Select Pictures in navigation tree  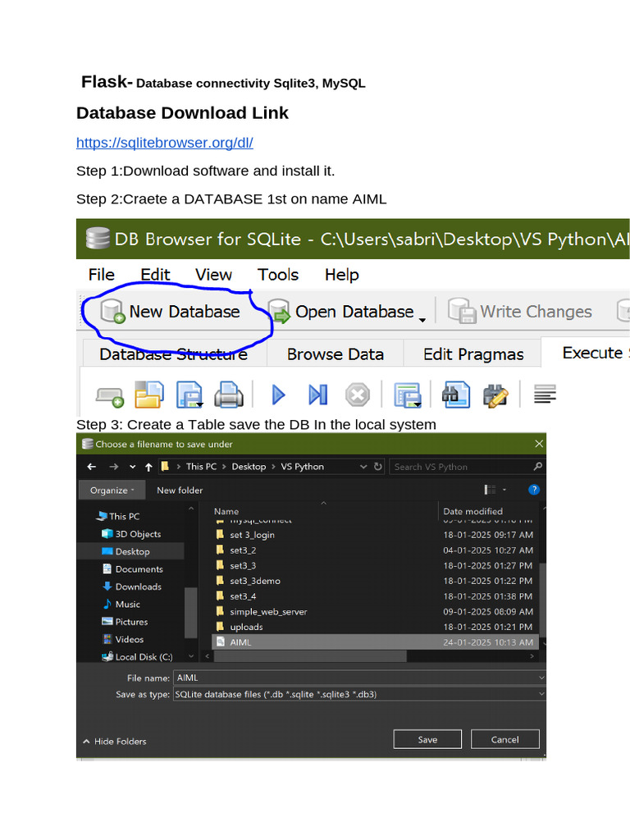click(x=125, y=622)
